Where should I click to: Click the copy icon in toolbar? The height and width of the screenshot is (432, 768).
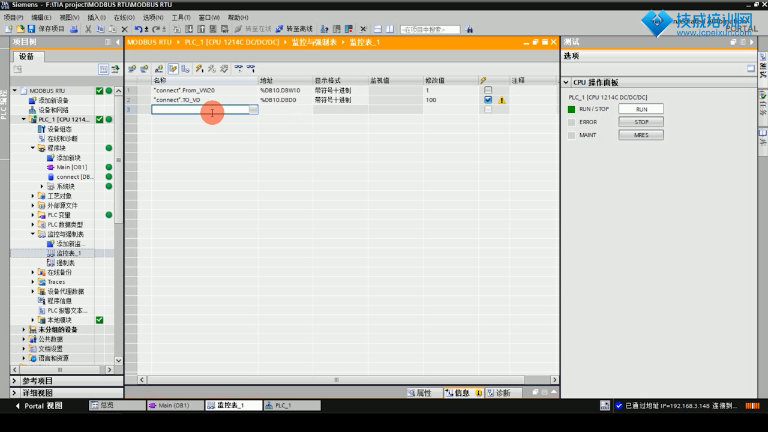[100, 29]
